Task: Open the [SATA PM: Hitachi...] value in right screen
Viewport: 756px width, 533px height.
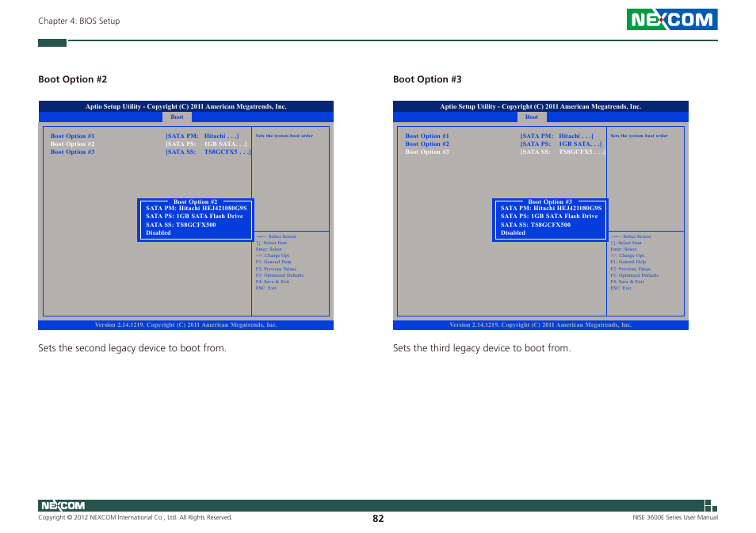Action: coord(557,136)
